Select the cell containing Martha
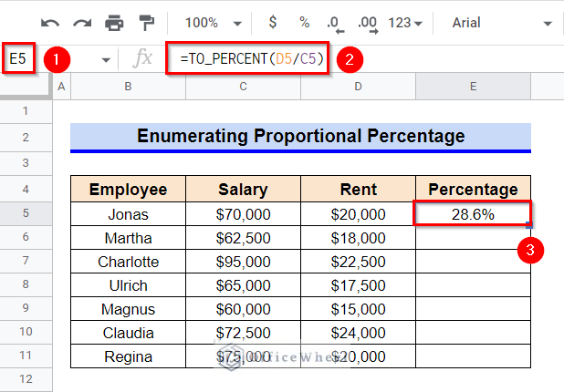This screenshot has width=564, height=392. pyautogui.click(x=128, y=238)
